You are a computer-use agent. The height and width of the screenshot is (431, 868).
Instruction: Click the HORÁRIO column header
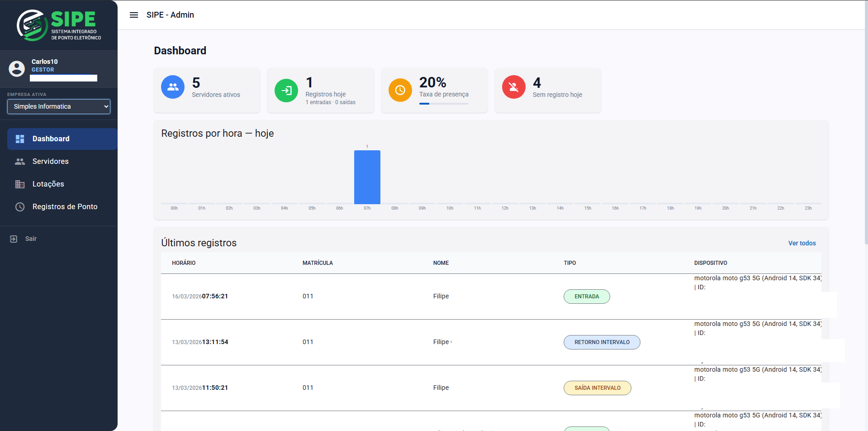pyautogui.click(x=184, y=263)
